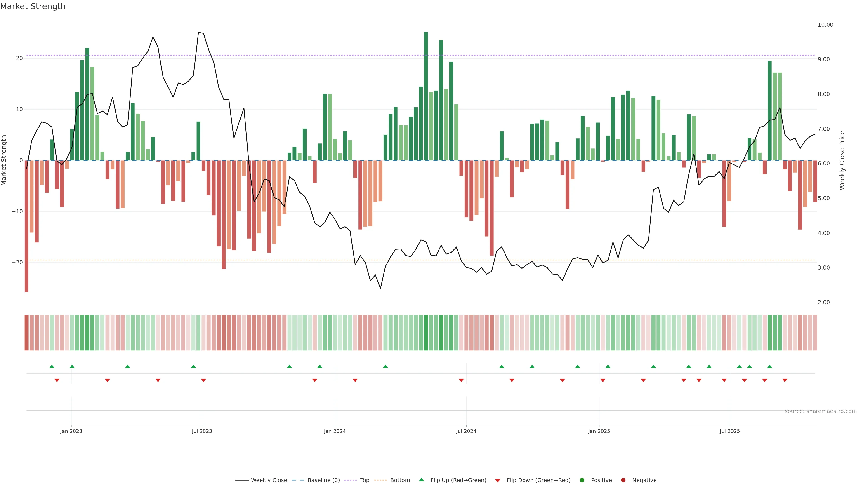Click the Weekly Close Price axis title
Image resolution: width=868 pixels, height=488 pixels.
click(842, 160)
